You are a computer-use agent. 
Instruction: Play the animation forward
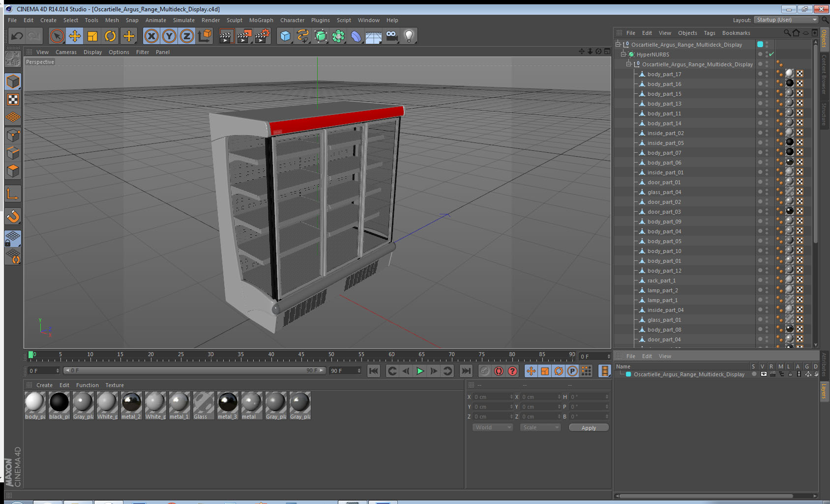420,371
